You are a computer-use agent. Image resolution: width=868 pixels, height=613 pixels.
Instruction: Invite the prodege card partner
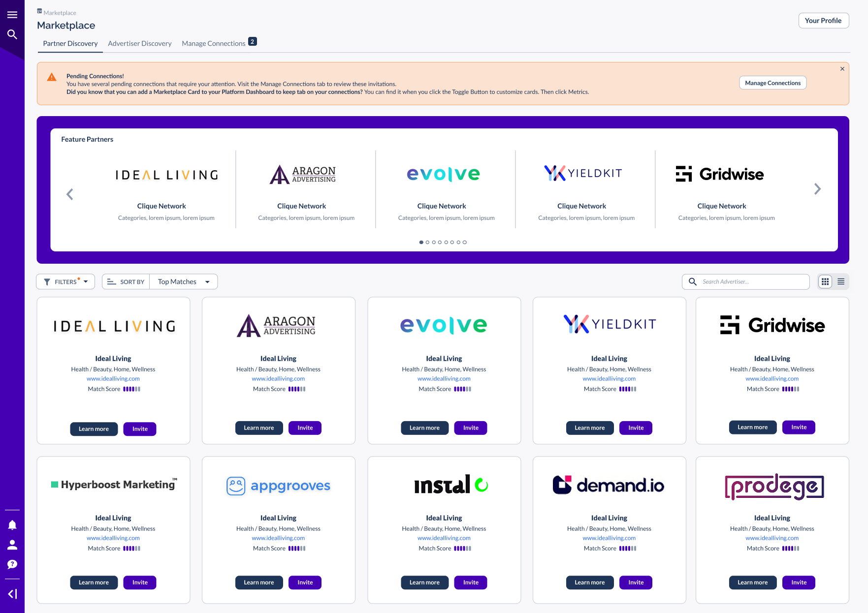[x=799, y=582]
